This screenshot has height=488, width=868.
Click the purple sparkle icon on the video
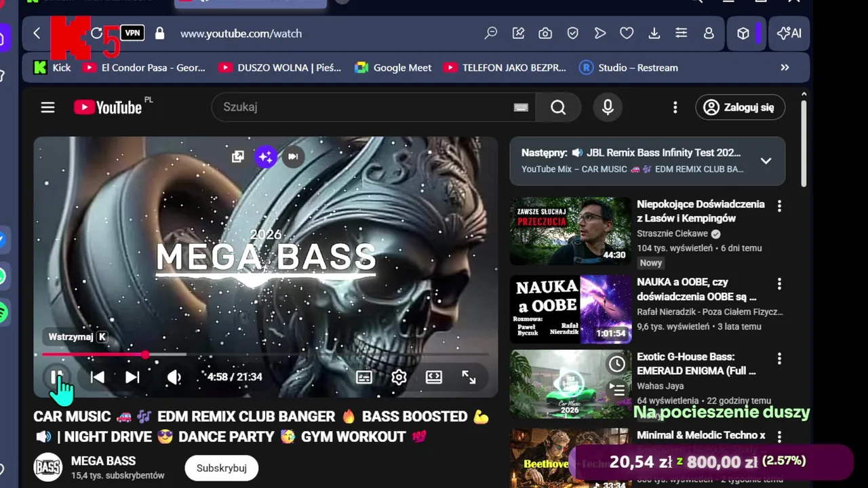266,157
